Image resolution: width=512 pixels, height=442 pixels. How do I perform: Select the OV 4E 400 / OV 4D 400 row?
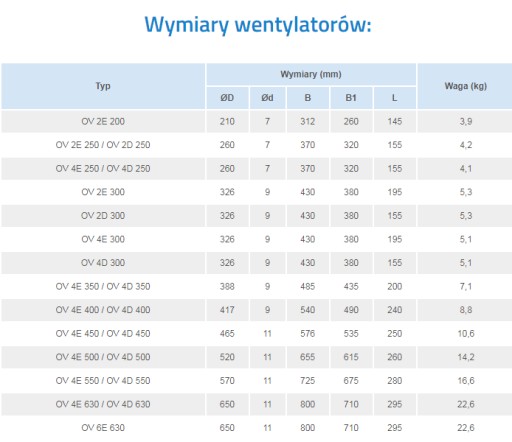coord(257,310)
